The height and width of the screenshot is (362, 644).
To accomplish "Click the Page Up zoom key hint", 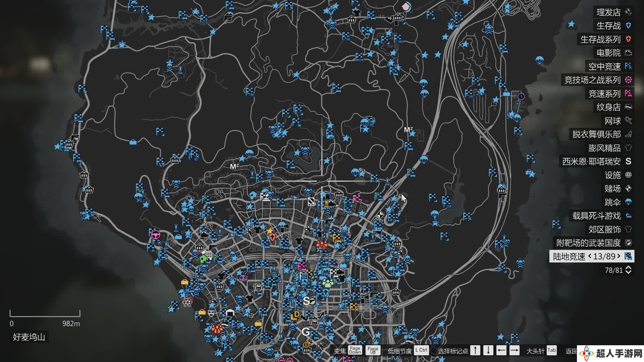I will [373, 350].
